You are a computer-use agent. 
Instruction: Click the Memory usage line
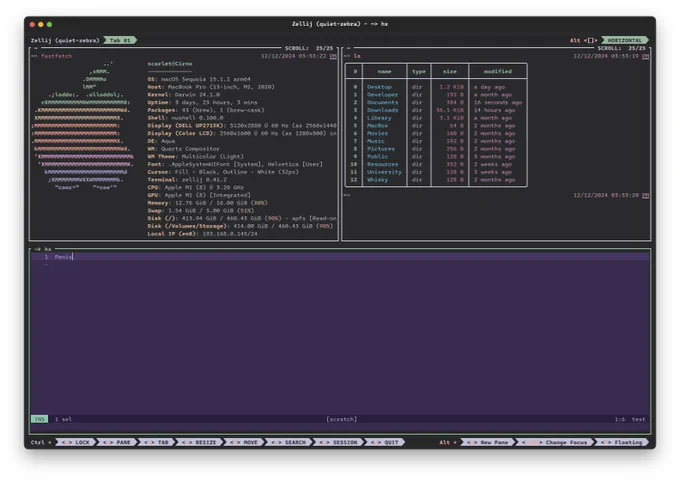208,203
